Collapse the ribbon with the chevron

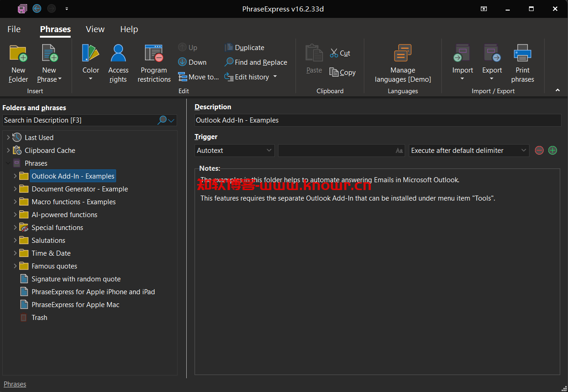(x=557, y=90)
